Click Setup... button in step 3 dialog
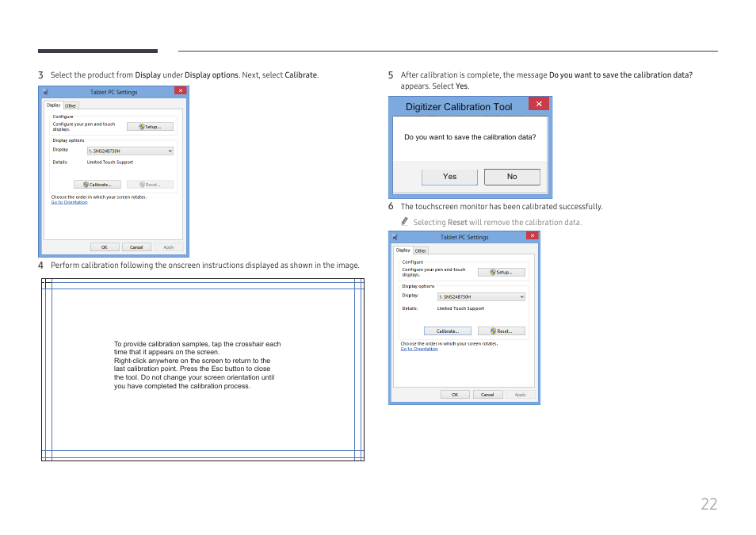Image resolution: width=756 pixels, height=535 pixels. [150, 127]
